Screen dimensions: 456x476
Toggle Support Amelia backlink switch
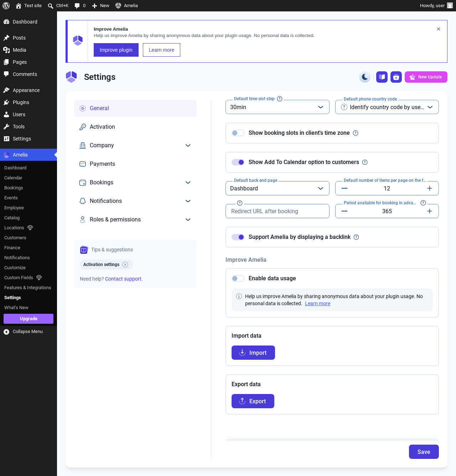(x=238, y=237)
